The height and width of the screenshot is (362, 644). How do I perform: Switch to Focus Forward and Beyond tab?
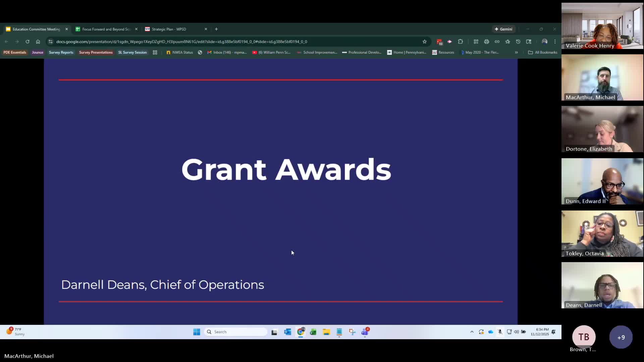tap(106, 29)
